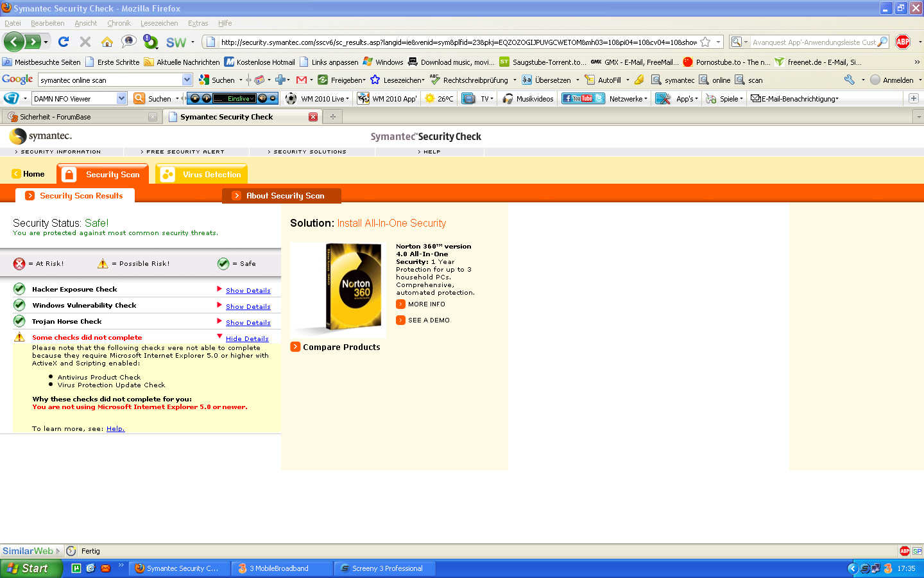Click the radio player play button
Screen dimensions: 924x578
click(x=206, y=98)
